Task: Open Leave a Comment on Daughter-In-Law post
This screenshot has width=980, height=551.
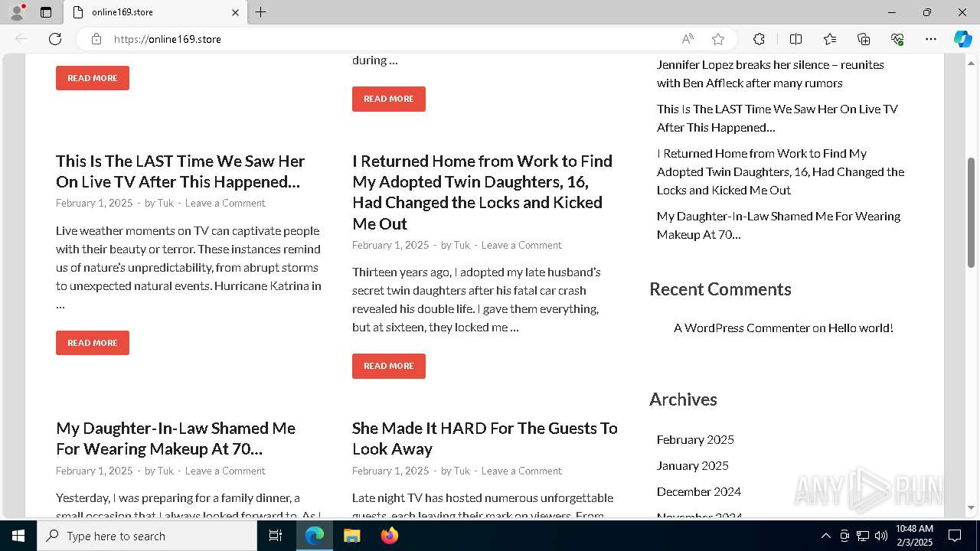Action: [225, 471]
